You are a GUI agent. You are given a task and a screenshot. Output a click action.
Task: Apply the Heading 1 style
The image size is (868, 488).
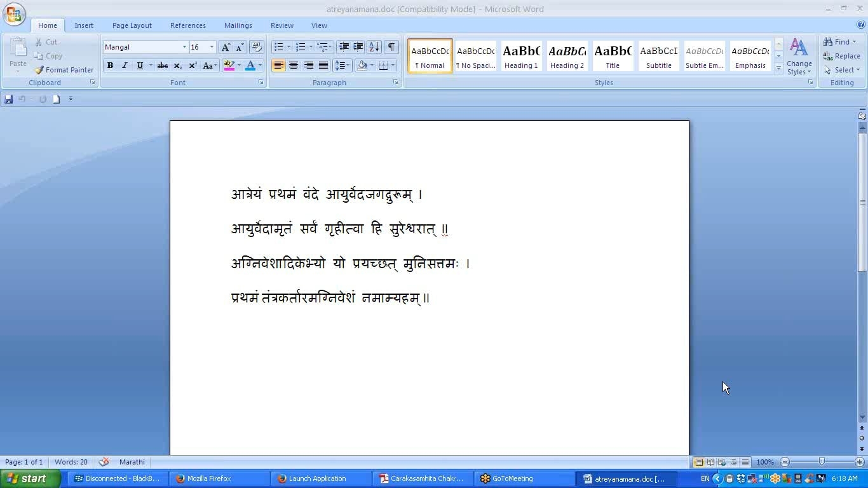tap(521, 56)
